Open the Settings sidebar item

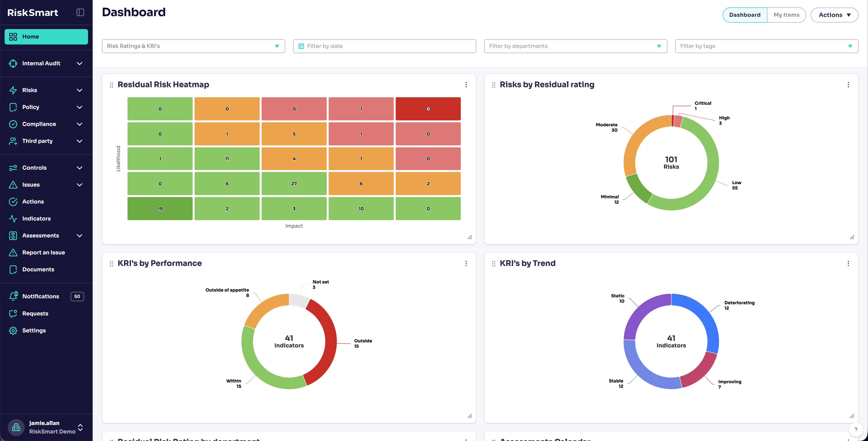(x=46, y=330)
